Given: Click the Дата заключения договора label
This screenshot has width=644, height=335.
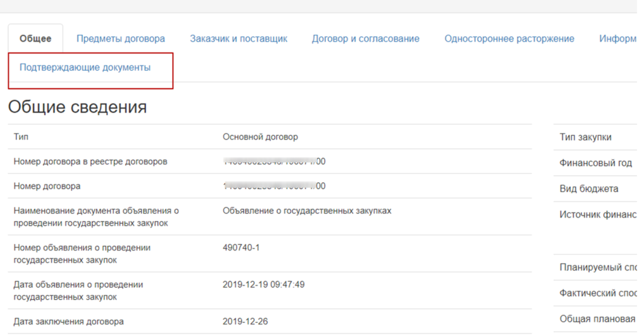Looking at the screenshot, I should click(68, 321).
